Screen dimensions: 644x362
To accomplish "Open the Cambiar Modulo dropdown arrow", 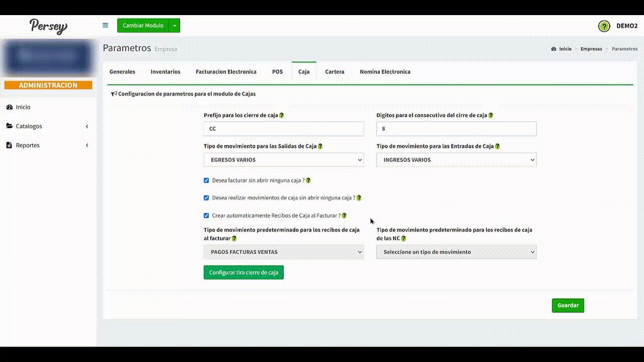I will click(174, 26).
